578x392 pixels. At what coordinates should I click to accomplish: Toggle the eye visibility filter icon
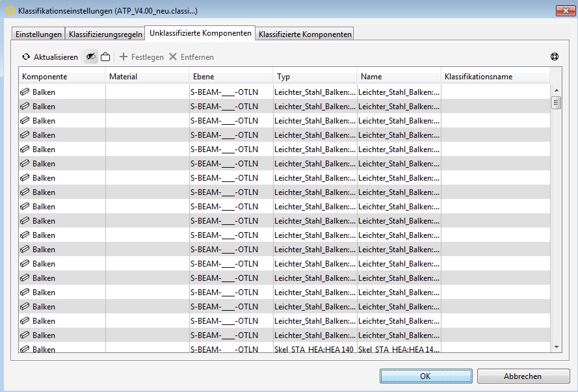click(x=91, y=57)
